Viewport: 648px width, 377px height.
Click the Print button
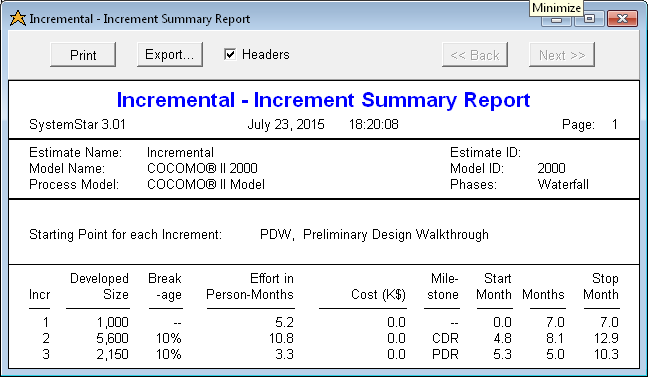coord(83,55)
